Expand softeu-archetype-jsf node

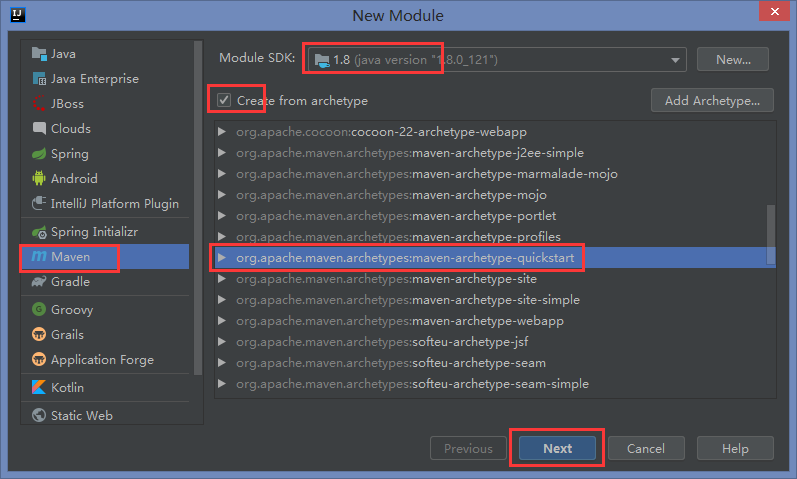point(222,342)
